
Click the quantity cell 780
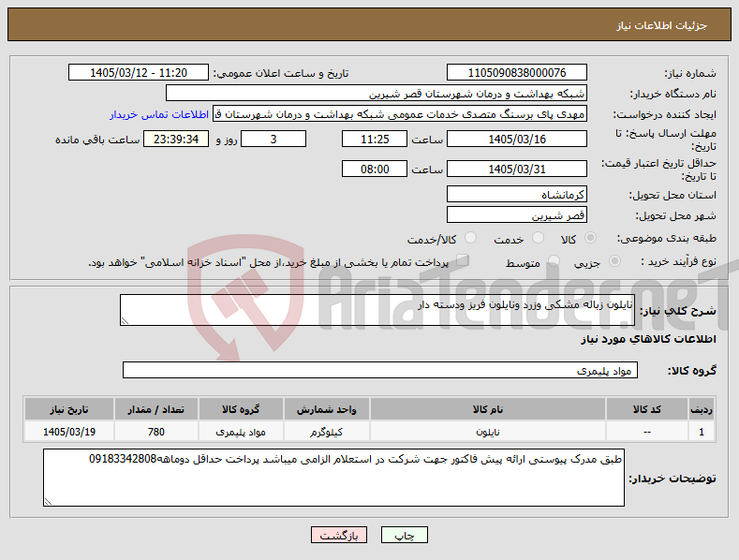156,432
